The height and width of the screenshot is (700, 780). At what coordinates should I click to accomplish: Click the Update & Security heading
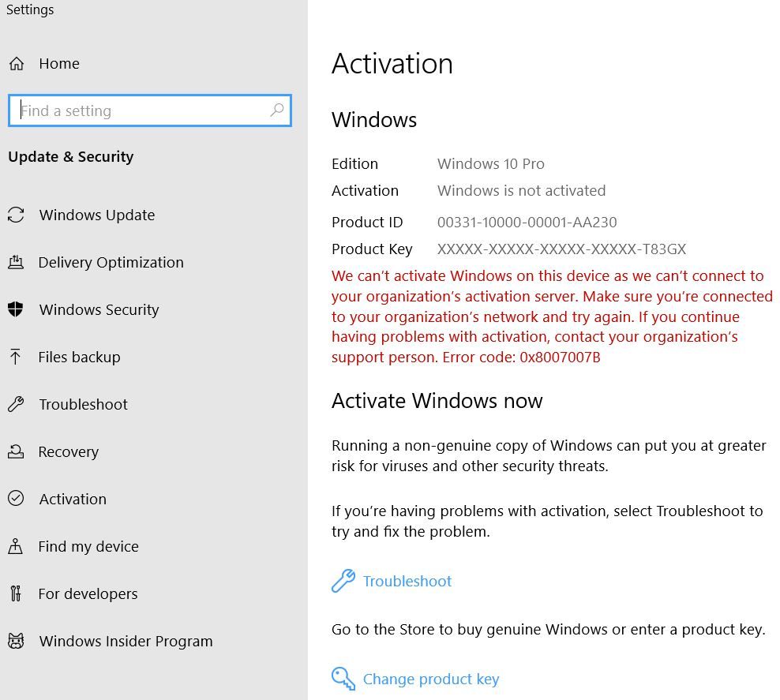click(71, 156)
